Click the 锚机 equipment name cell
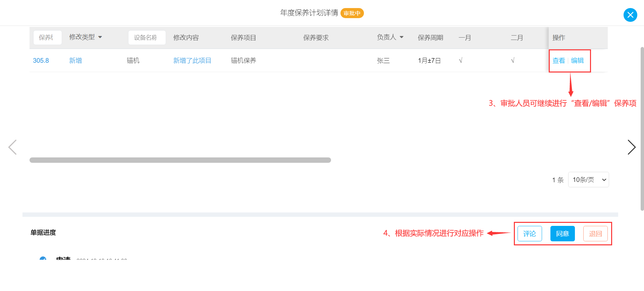 (x=133, y=60)
